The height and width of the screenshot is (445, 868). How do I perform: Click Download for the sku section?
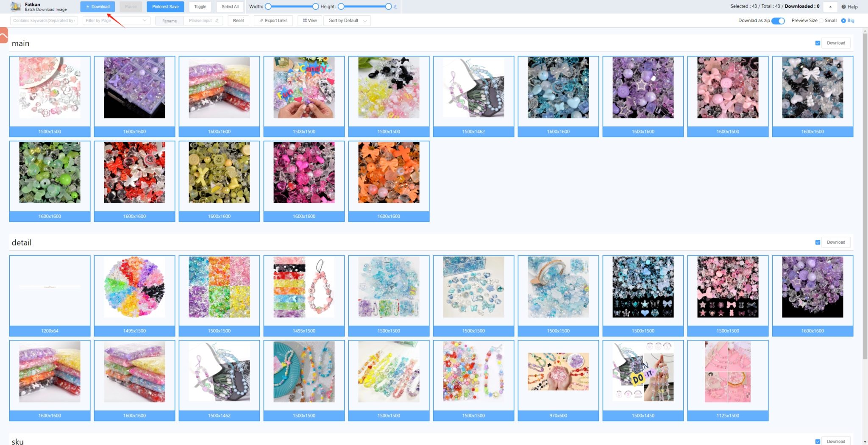tap(835, 441)
